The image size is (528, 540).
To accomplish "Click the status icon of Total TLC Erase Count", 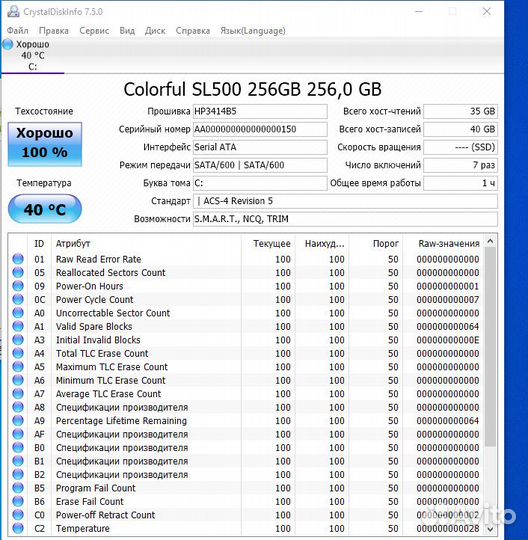I will (18, 353).
